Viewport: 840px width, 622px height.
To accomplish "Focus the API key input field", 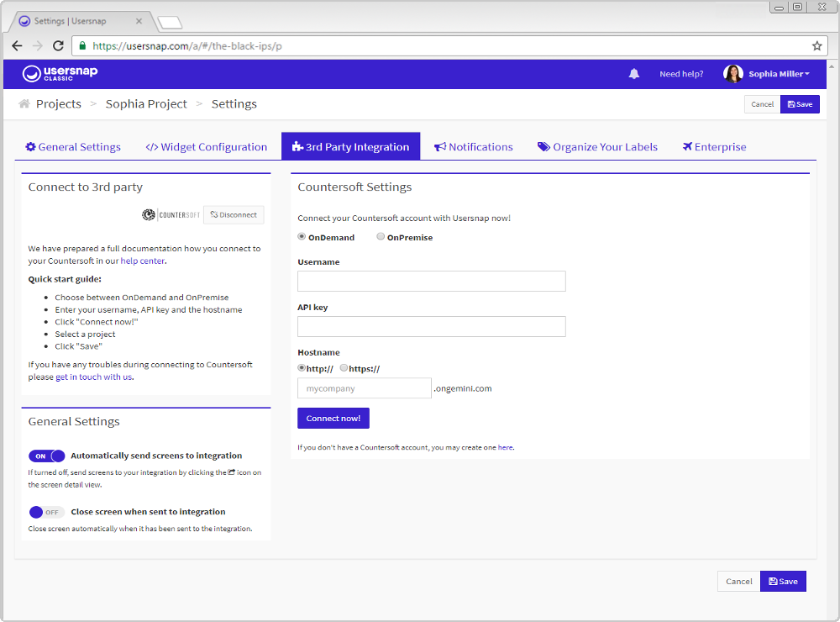I will point(431,326).
